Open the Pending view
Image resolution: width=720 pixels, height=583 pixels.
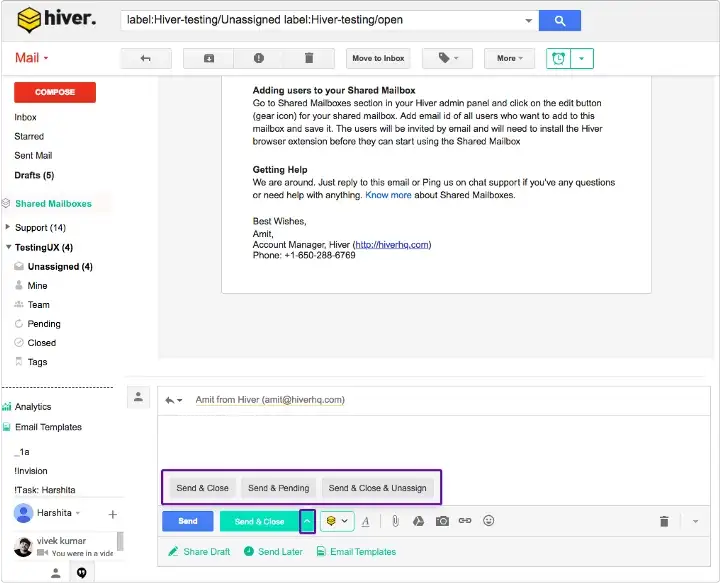(x=44, y=324)
